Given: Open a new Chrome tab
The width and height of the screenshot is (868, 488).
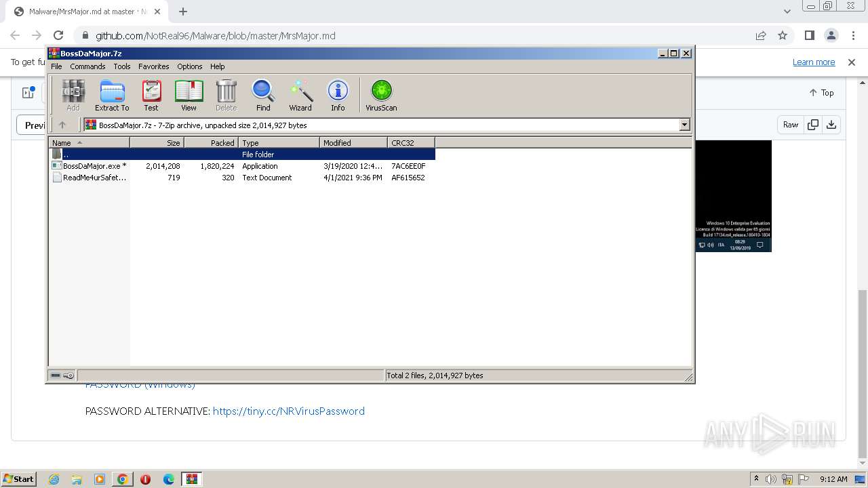Looking at the screenshot, I should (x=183, y=12).
